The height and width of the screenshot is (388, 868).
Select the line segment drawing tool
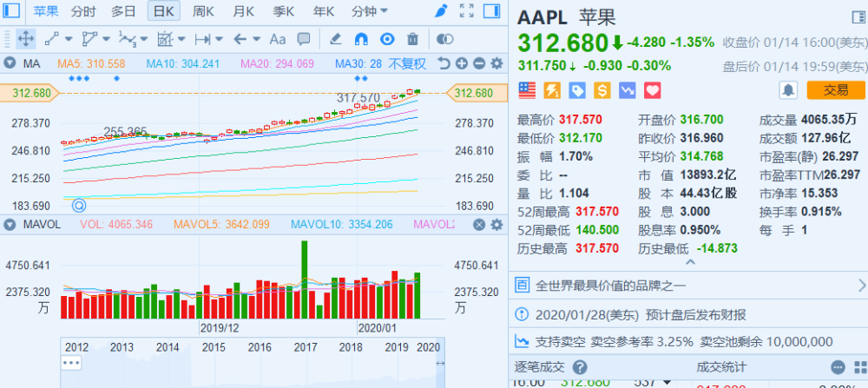pyautogui.click(x=51, y=39)
